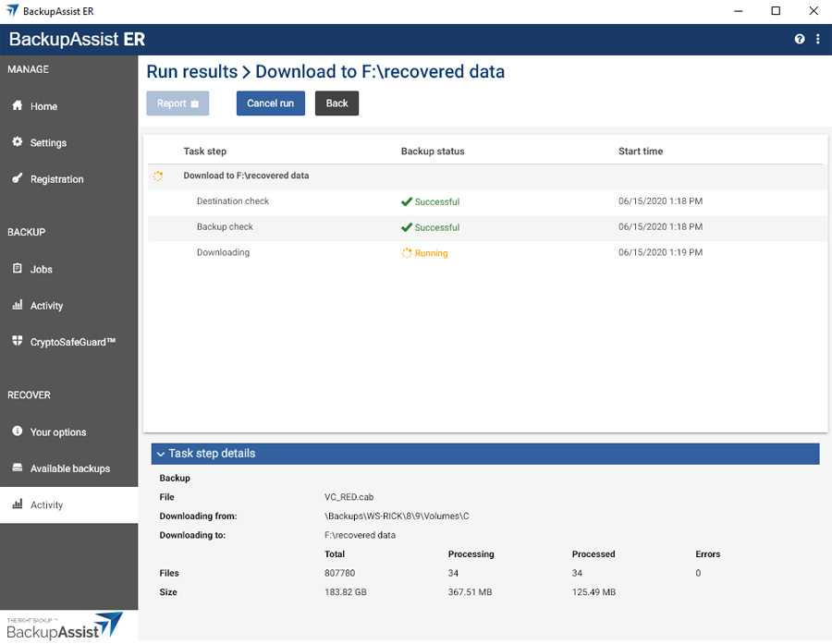Image resolution: width=832 pixels, height=644 pixels.
Task: Select the Downloading step row
Action: 485,252
